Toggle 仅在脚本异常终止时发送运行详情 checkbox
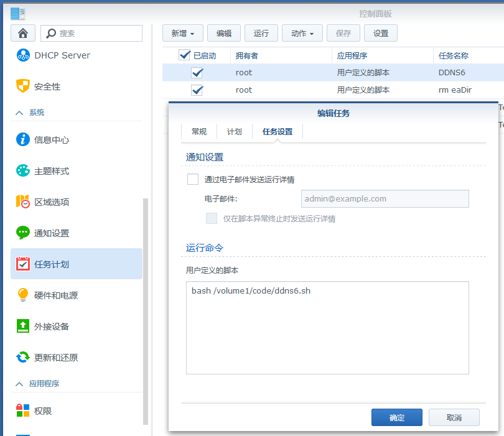 212,218
